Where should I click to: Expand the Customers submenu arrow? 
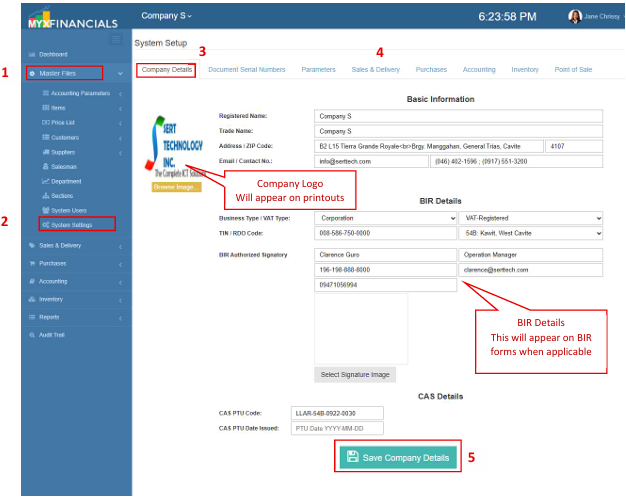click(120, 139)
